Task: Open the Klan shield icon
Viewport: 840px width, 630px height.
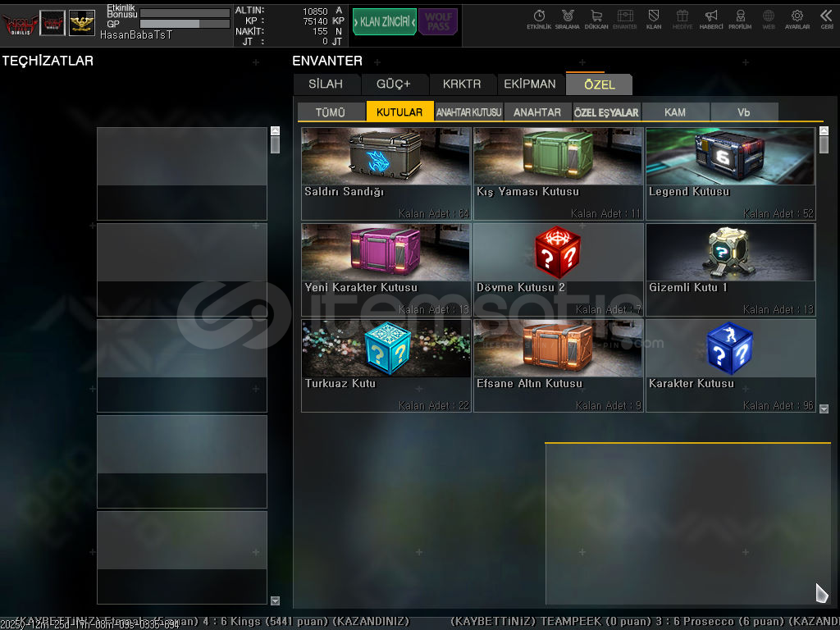Action: tap(654, 18)
